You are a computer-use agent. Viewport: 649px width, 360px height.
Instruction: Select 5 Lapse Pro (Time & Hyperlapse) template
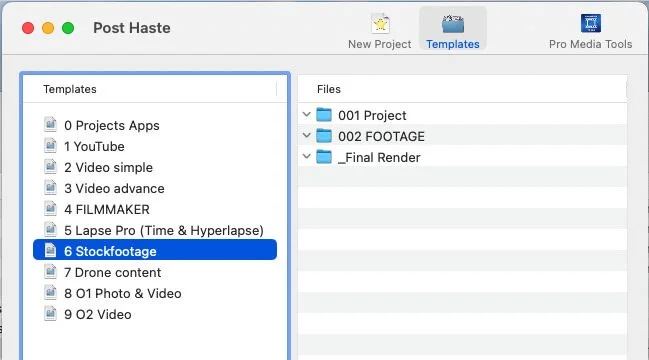[164, 230]
